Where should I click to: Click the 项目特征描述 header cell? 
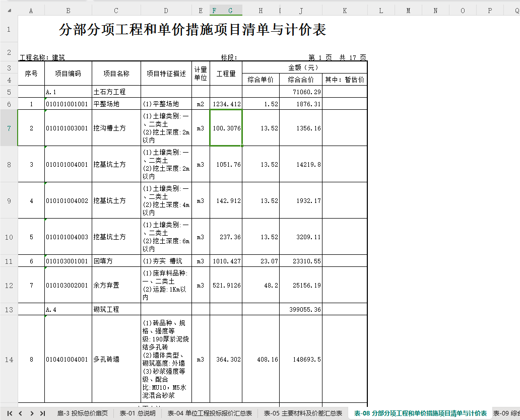point(166,73)
